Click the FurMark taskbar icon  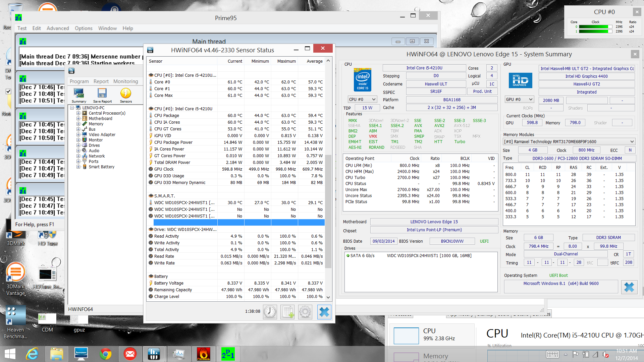203,354
